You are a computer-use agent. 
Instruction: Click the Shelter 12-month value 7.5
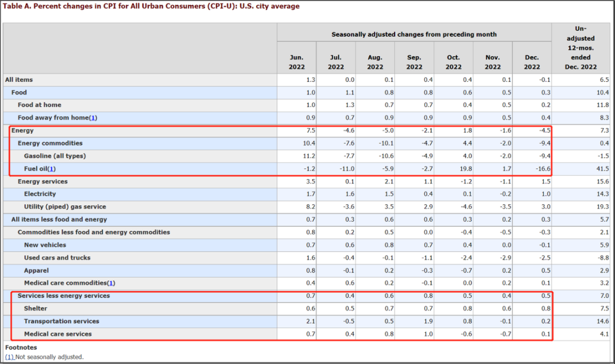point(604,309)
